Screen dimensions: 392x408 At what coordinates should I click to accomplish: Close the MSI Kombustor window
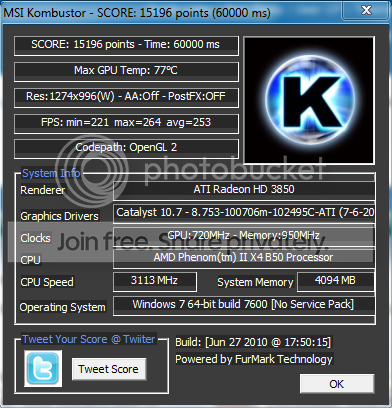tap(366, 11)
